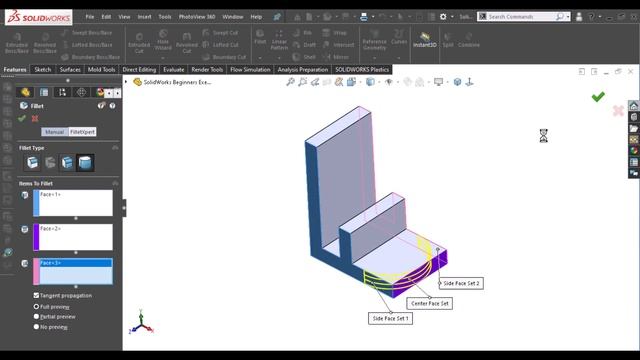Open the PropertyManager tab icon
This screenshot has height=360, width=640.
(44, 92)
